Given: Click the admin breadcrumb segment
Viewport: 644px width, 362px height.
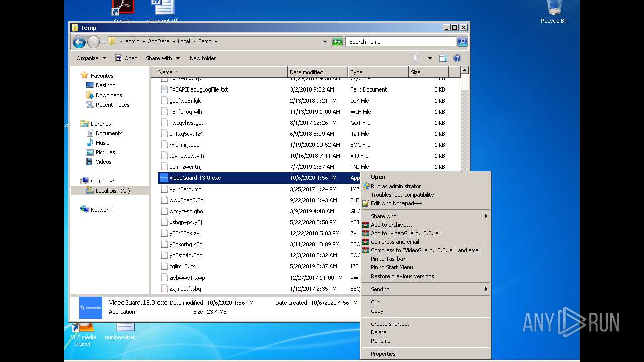Looking at the screenshot, I should click(x=132, y=42).
